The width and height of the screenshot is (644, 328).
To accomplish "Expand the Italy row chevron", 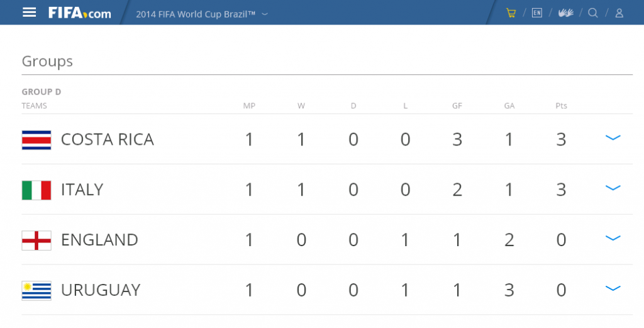I will point(613,188).
